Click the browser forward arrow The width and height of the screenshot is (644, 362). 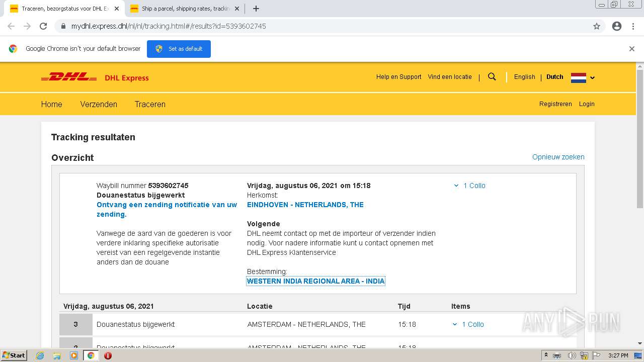[27, 26]
